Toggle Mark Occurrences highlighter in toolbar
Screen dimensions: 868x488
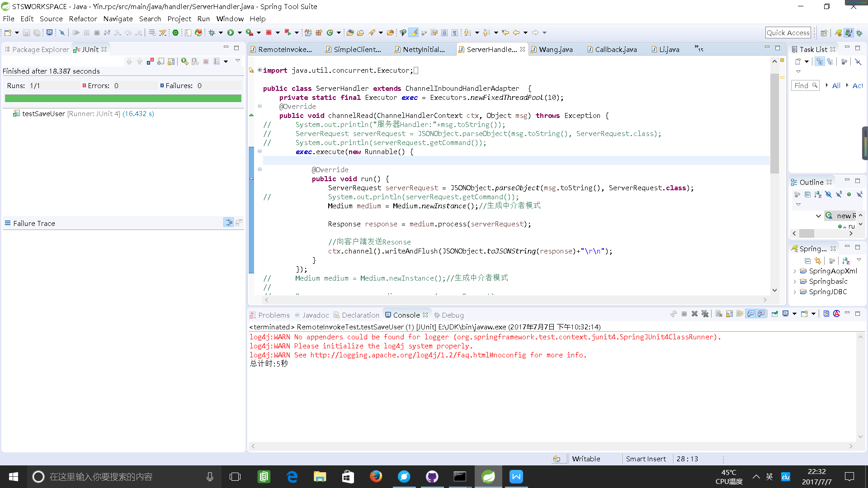pos(413,33)
